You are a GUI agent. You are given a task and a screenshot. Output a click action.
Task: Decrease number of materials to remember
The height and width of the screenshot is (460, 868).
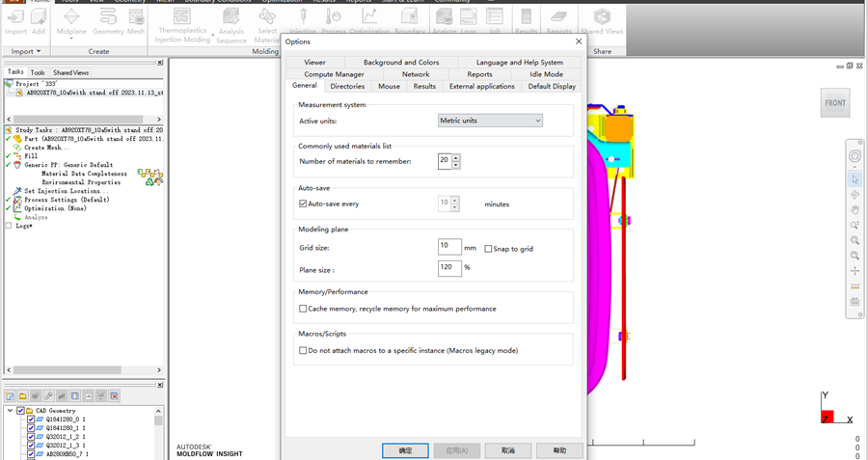click(x=455, y=165)
